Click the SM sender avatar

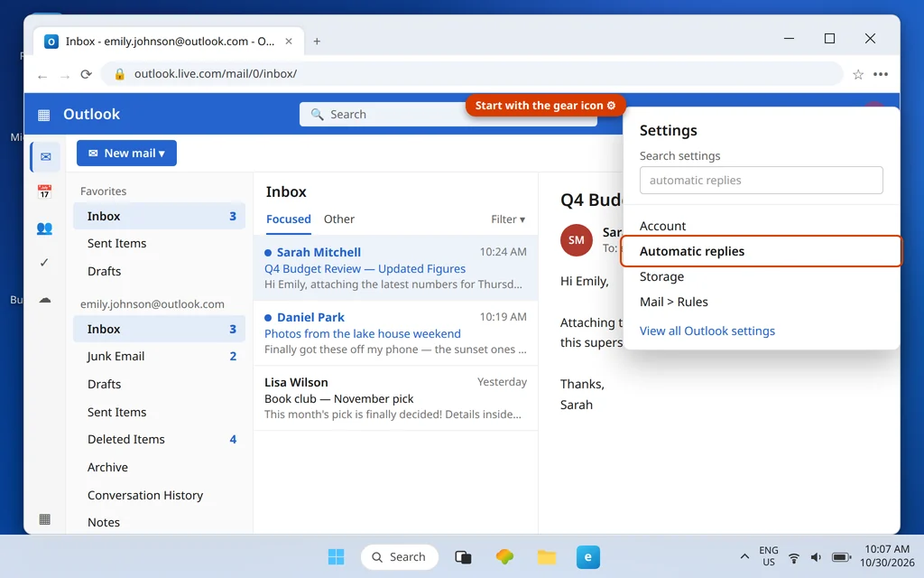click(x=576, y=240)
